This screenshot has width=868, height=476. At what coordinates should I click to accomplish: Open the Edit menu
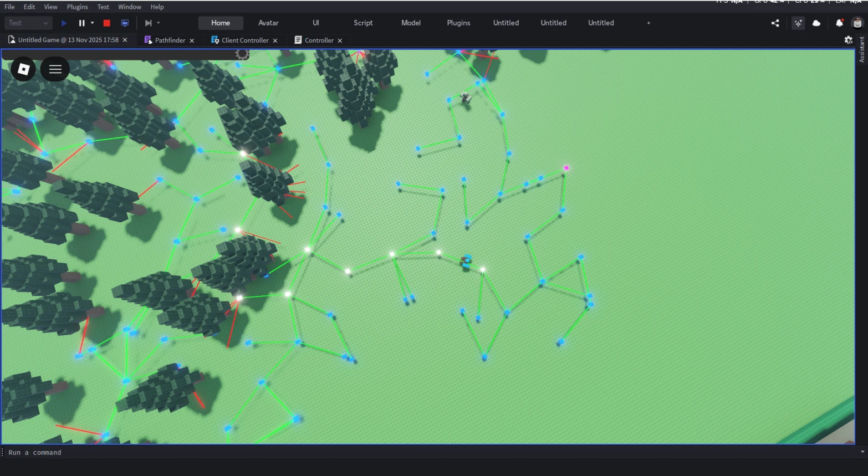point(29,7)
